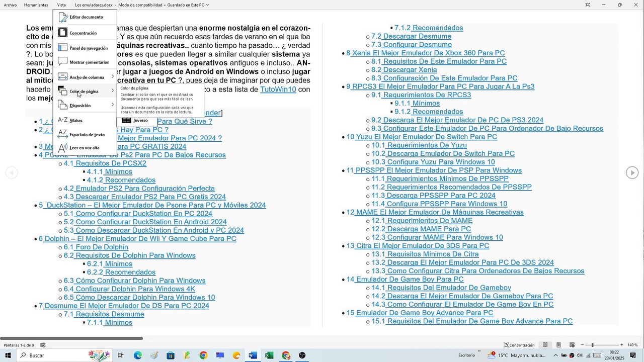The width and height of the screenshot is (644, 362).
Task: Click the Espaciado de texto icon
Action: click(62, 134)
